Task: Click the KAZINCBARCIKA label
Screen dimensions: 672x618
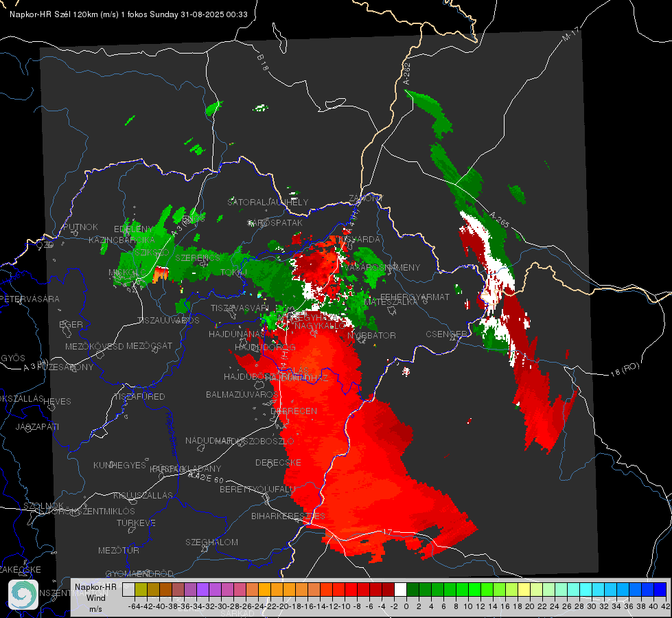Action: (x=121, y=240)
